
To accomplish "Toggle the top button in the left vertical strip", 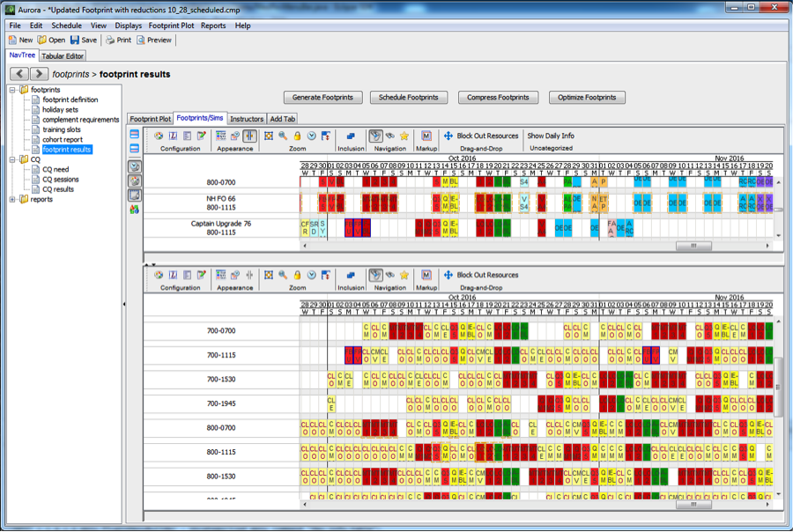I will pyautogui.click(x=134, y=135).
